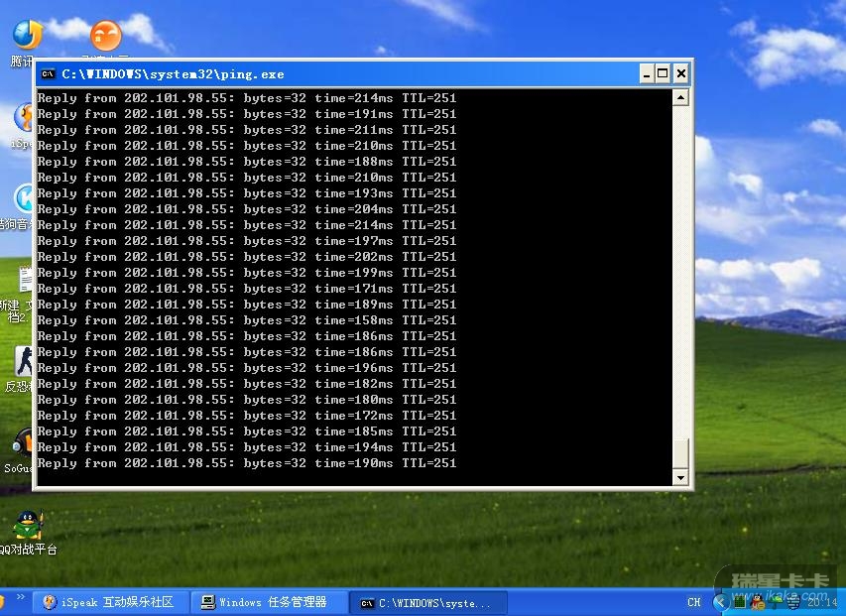Click the reply line with time=172ms
846x616 pixels.
click(x=247, y=416)
